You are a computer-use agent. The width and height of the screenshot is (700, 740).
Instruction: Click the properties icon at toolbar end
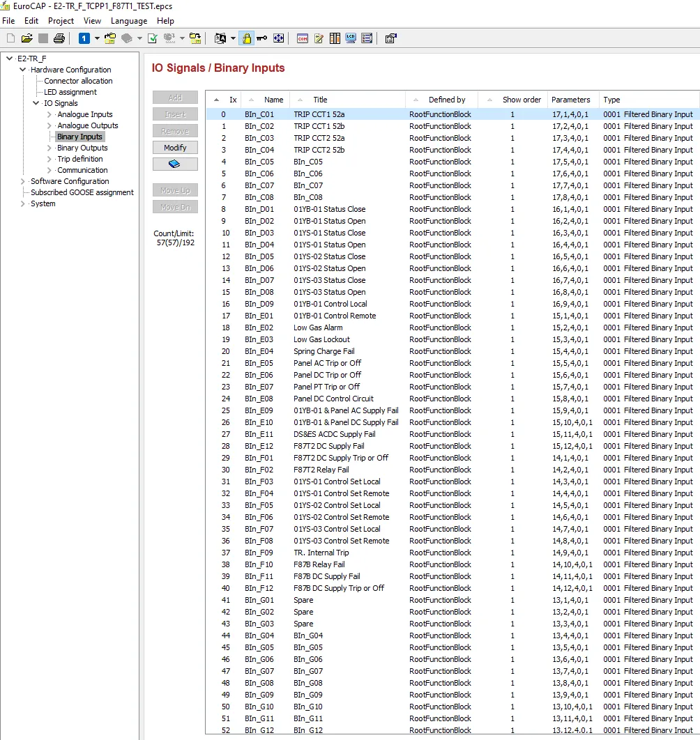[390, 38]
